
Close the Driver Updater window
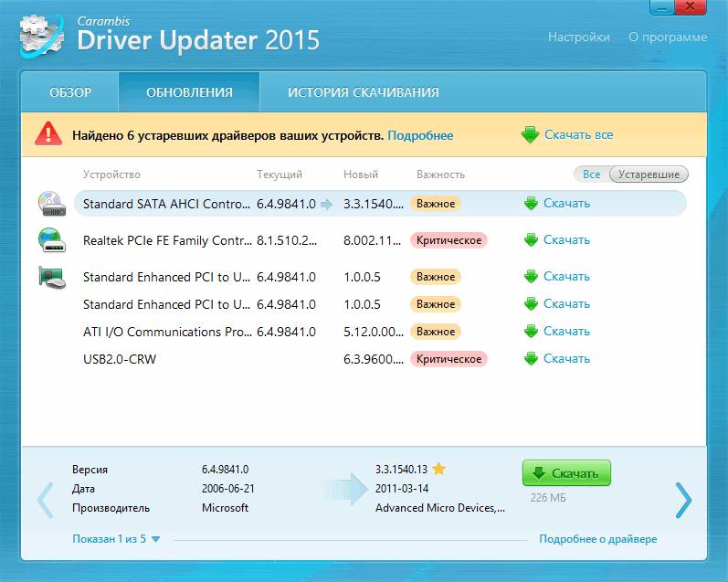pyautogui.click(x=691, y=7)
